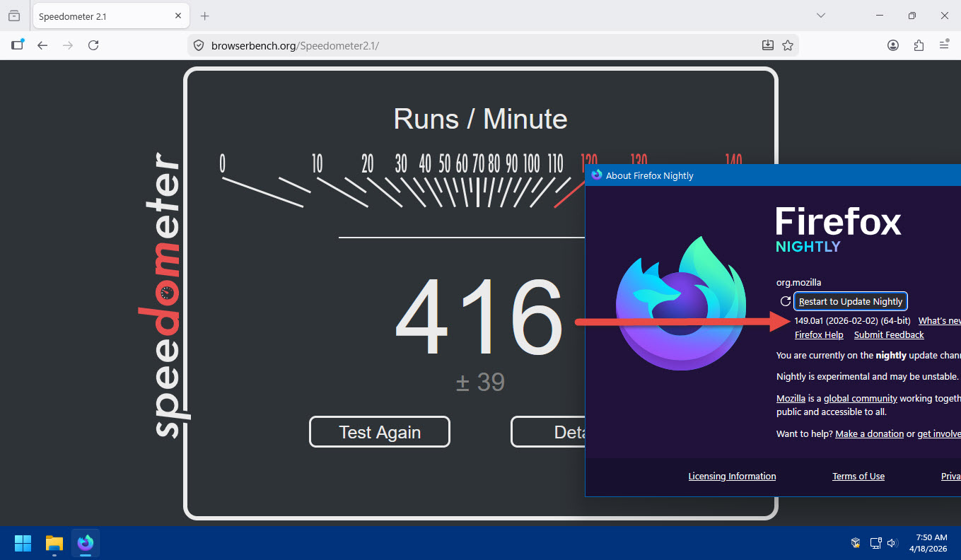Click the site security shield icon

pos(199,45)
